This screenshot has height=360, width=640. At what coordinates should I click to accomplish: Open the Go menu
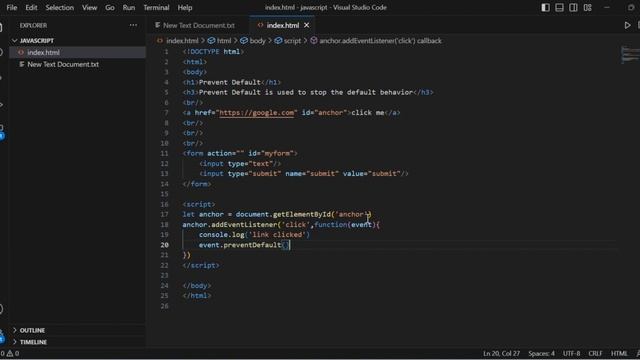point(110,7)
